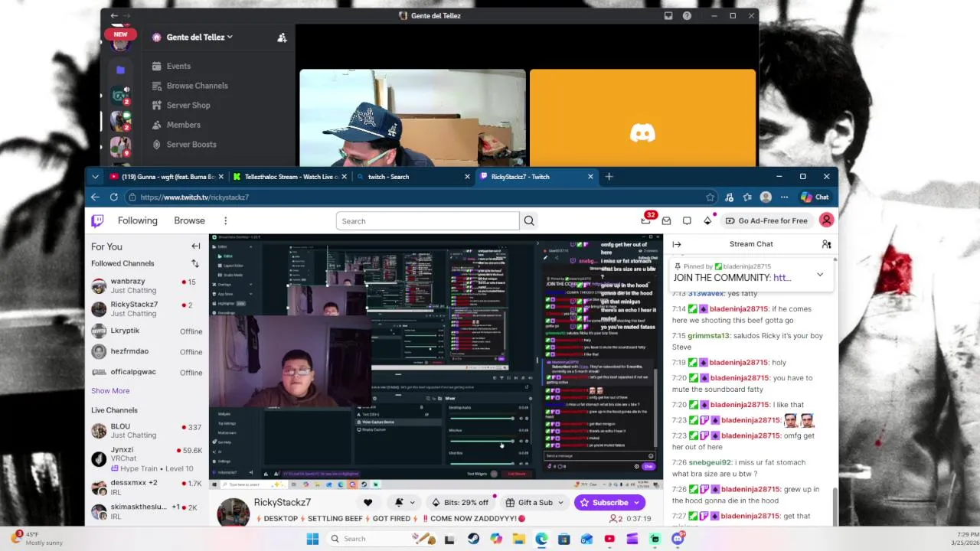Viewport: 980px width, 551px height.
Task: Open Get Bits diamond icon in header
Action: click(x=707, y=220)
